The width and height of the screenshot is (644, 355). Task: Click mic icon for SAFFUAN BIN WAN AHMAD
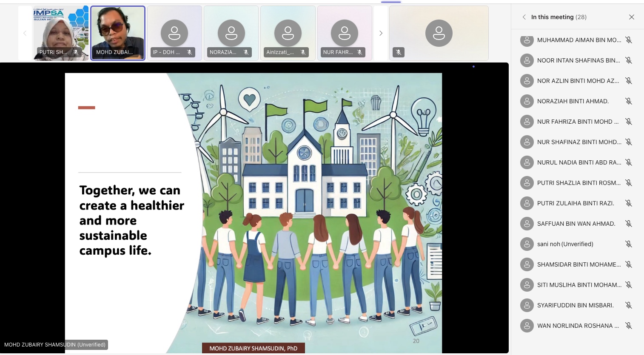(x=629, y=224)
